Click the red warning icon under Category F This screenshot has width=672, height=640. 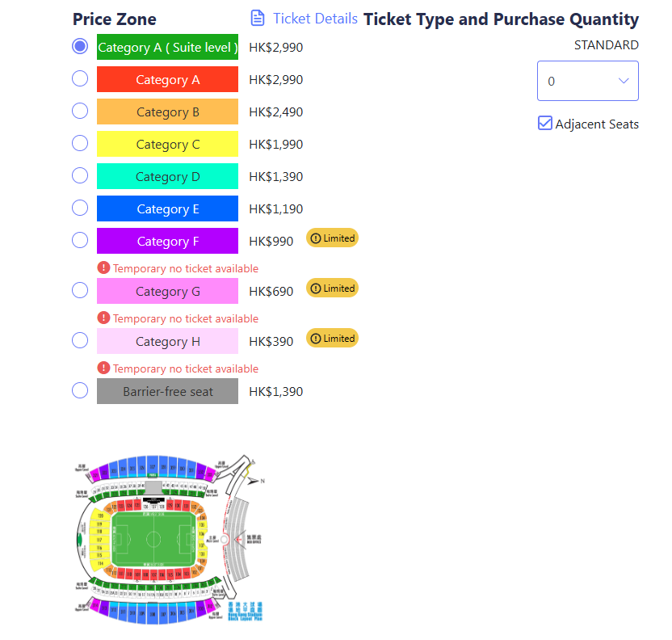[103, 268]
